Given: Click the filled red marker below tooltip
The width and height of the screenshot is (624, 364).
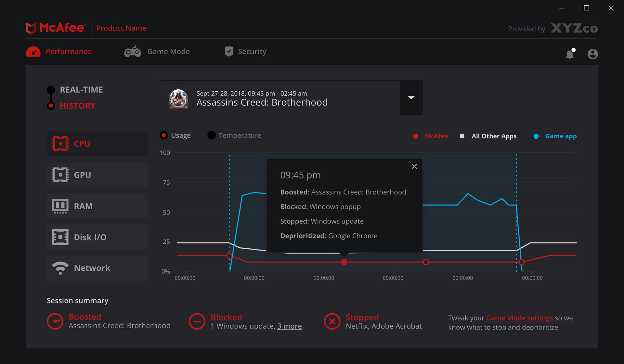Looking at the screenshot, I should point(344,262).
